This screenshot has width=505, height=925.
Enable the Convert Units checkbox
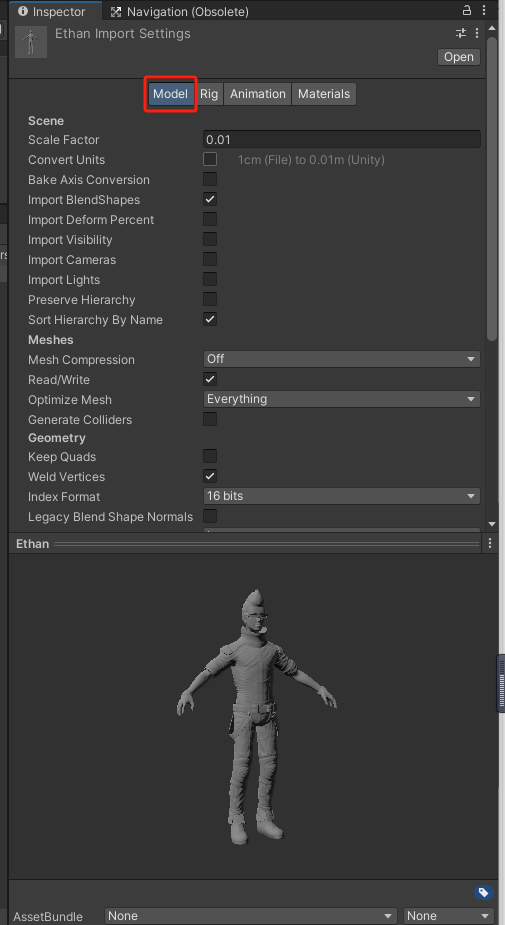tap(210, 159)
